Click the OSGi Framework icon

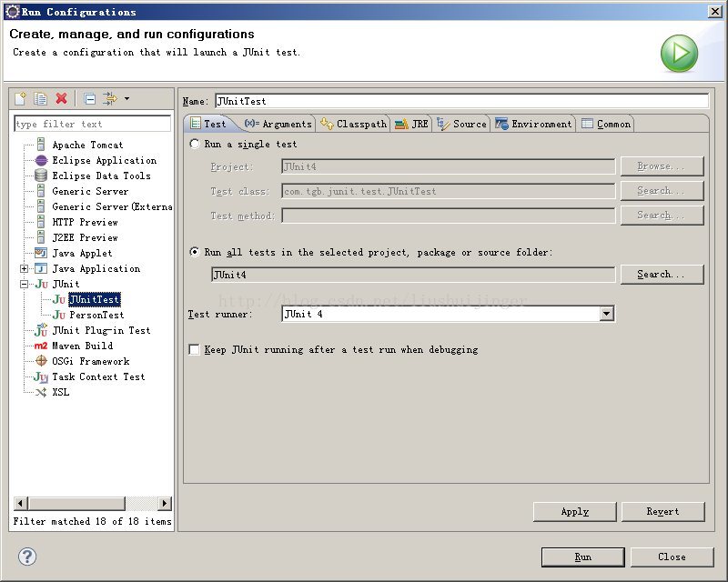pos(41,361)
